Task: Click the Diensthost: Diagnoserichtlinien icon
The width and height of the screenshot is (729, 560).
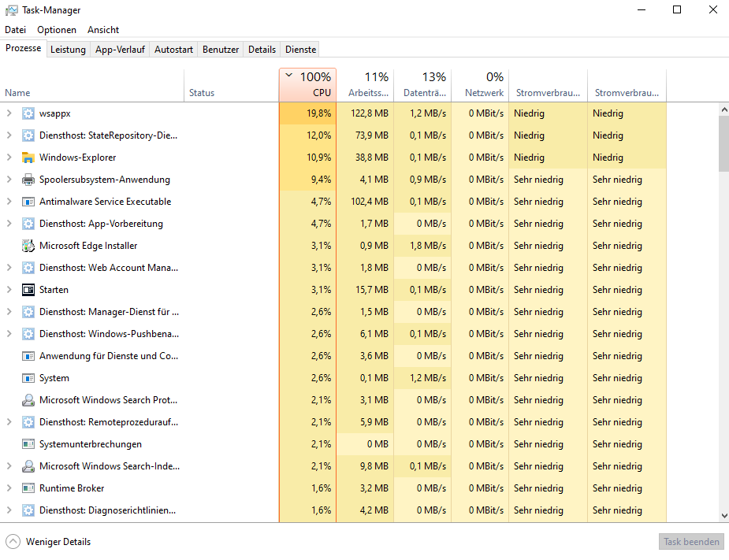Action: click(x=28, y=510)
